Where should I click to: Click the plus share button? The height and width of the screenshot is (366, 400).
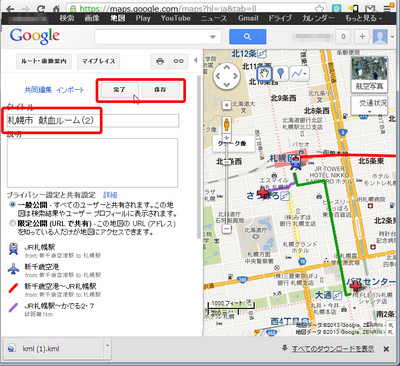click(362, 37)
